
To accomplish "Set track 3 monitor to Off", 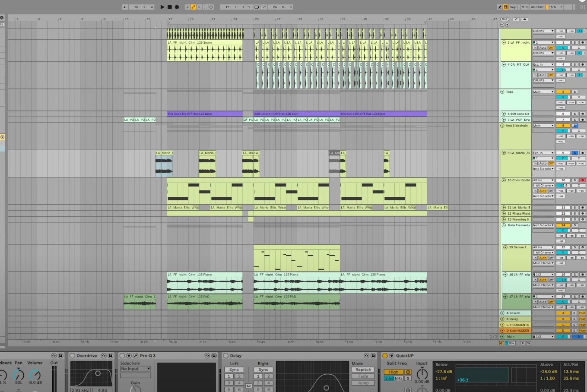I will tap(551, 48).
